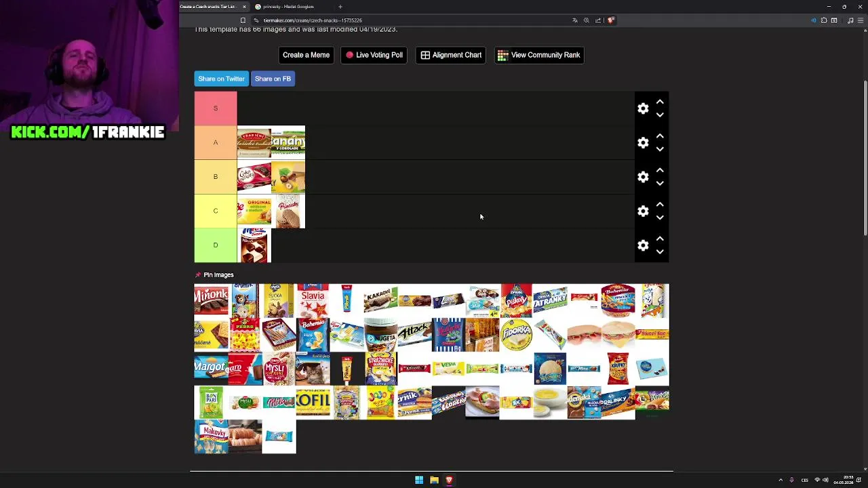Switch to the Google search tab
The height and width of the screenshot is (488, 868).
pyautogui.click(x=288, y=7)
